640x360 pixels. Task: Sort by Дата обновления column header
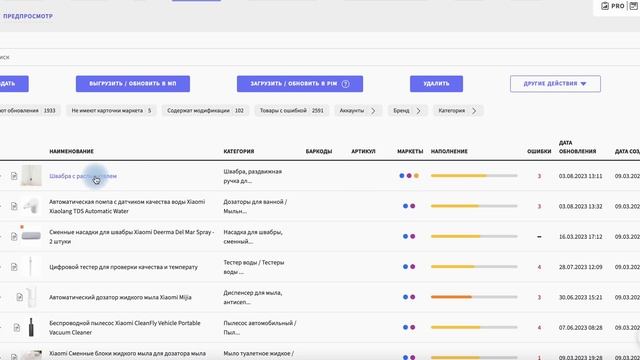(578, 147)
